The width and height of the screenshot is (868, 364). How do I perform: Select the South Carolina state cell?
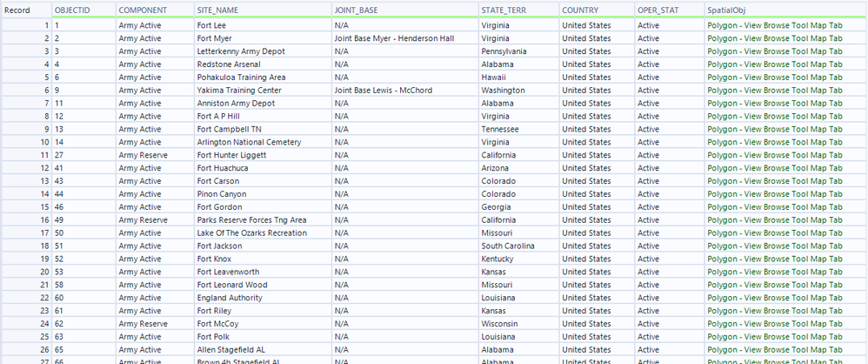(510, 246)
